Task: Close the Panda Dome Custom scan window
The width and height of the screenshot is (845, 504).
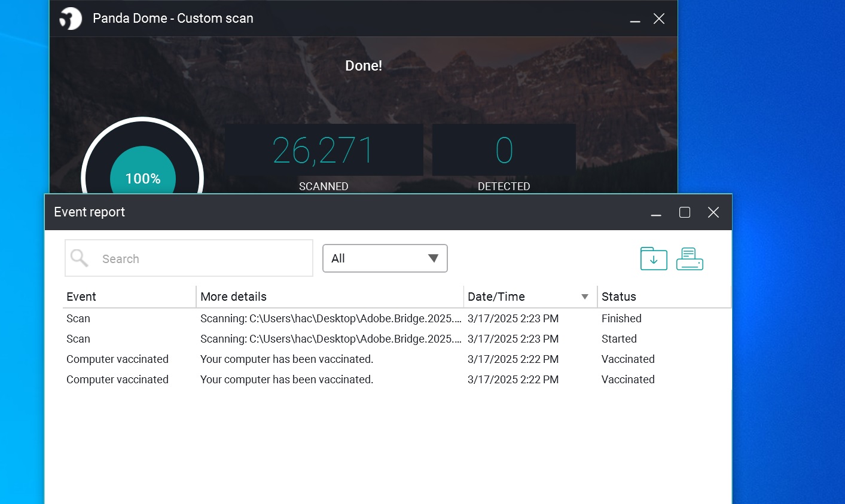Action: 659,19
